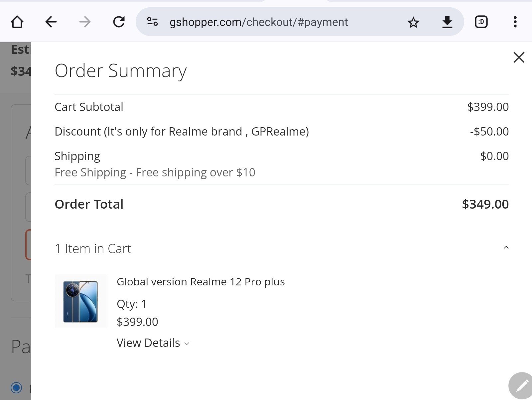Open the three-dot browser menu
This screenshot has width=532, height=400.
point(515,22)
